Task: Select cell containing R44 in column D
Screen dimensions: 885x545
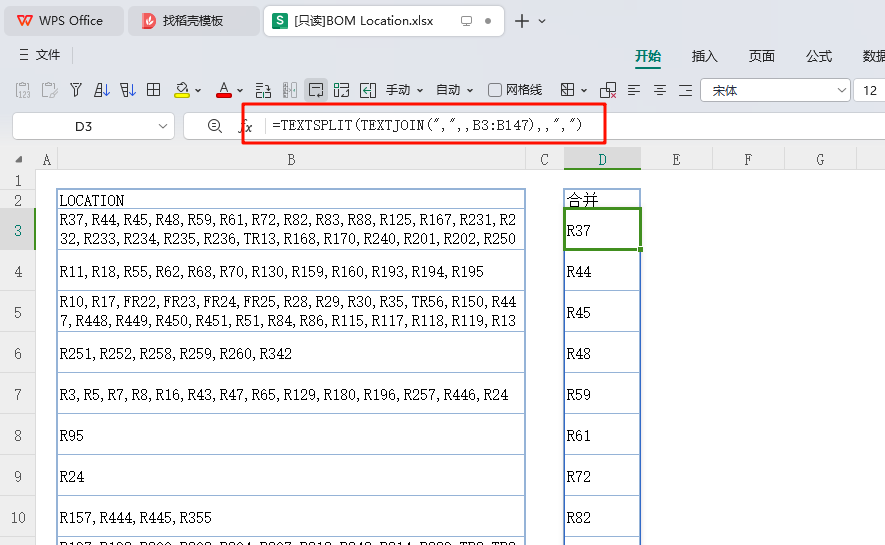Action: coord(602,271)
